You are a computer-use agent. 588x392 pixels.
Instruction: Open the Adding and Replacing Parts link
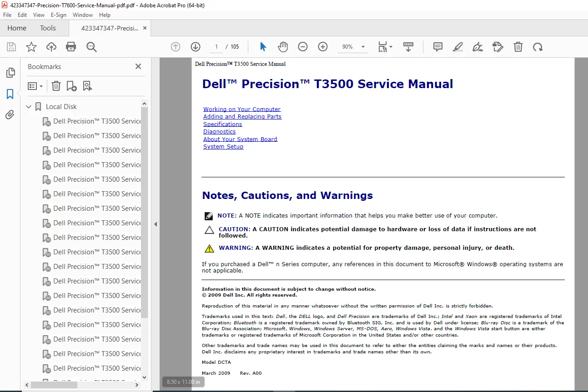(242, 117)
